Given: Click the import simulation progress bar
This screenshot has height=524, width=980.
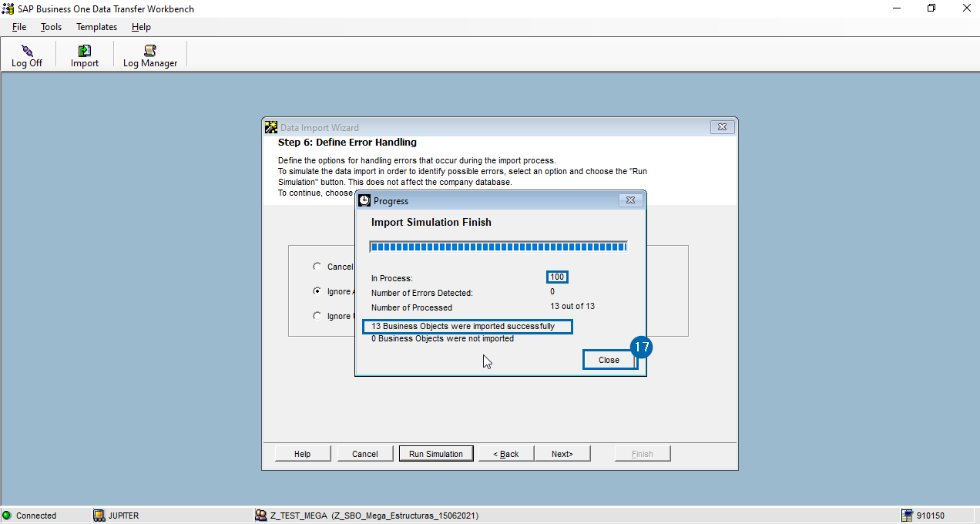Looking at the screenshot, I should point(498,247).
